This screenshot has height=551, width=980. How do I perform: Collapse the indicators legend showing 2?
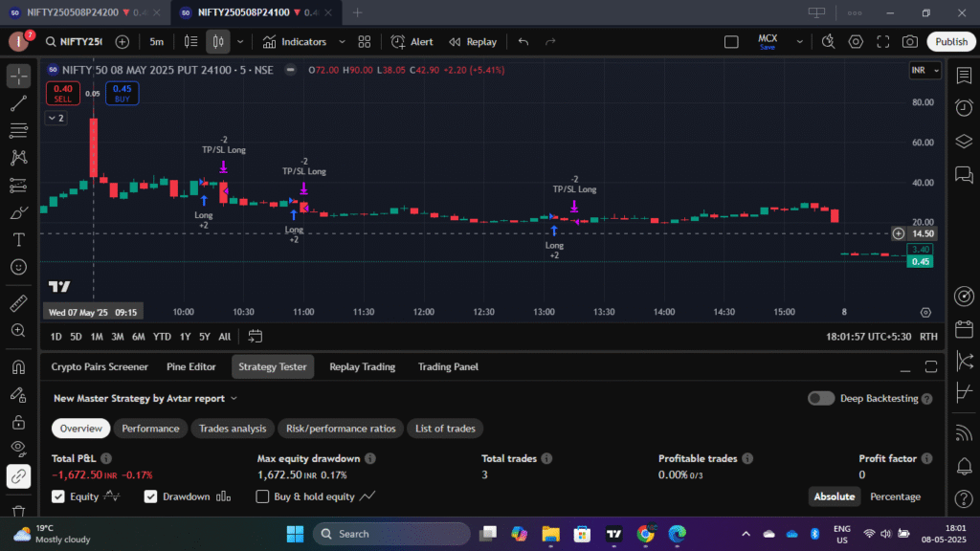[x=56, y=118]
